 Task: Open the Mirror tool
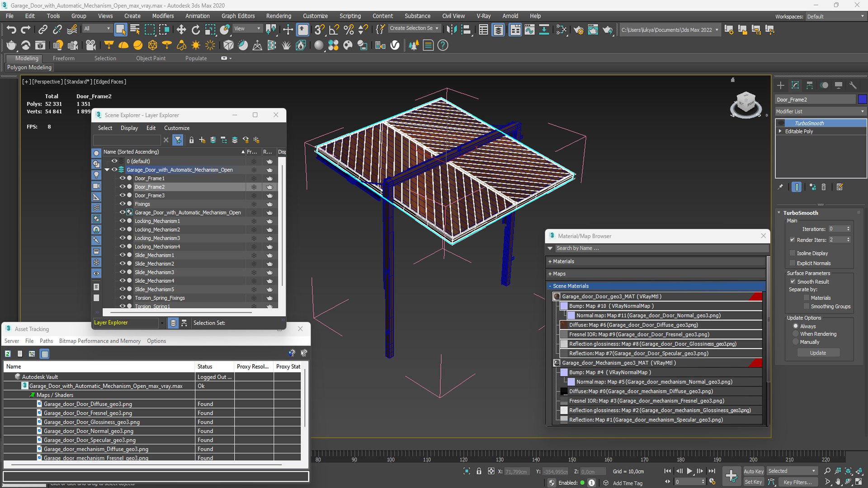(x=451, y=30)
